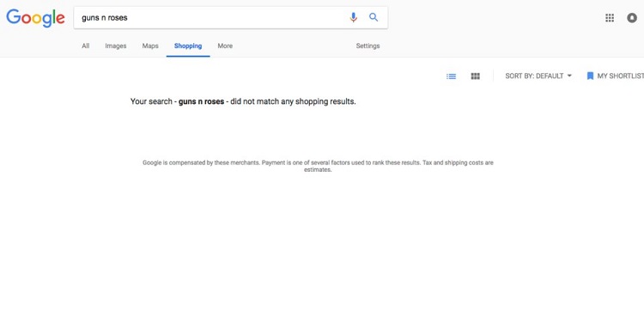Open the Google apps grid icon
Image resolution: width=644 pixels, height=322 pixels.
[x=610, y=18]
